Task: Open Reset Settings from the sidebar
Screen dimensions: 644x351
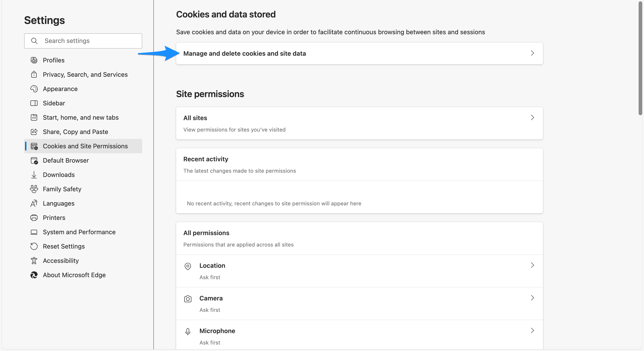Action: [64, 246]
